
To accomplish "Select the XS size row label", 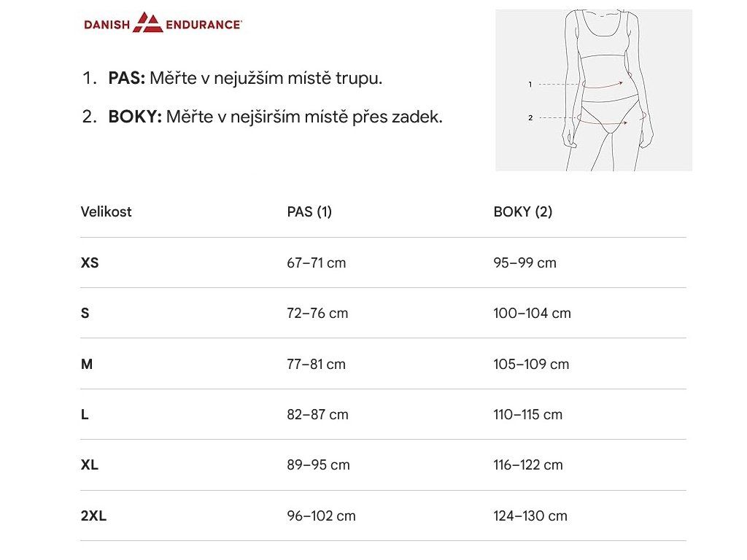I will tap(90, 262).
